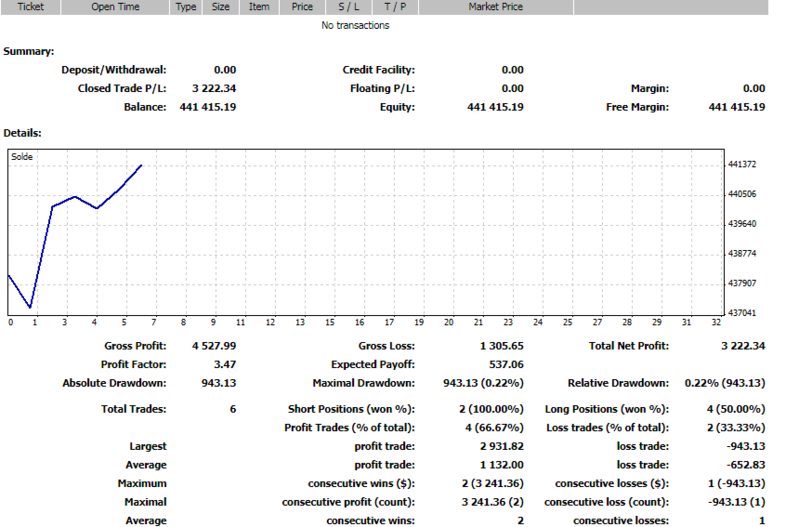Click the 'No transactions' text

[355, 25]
